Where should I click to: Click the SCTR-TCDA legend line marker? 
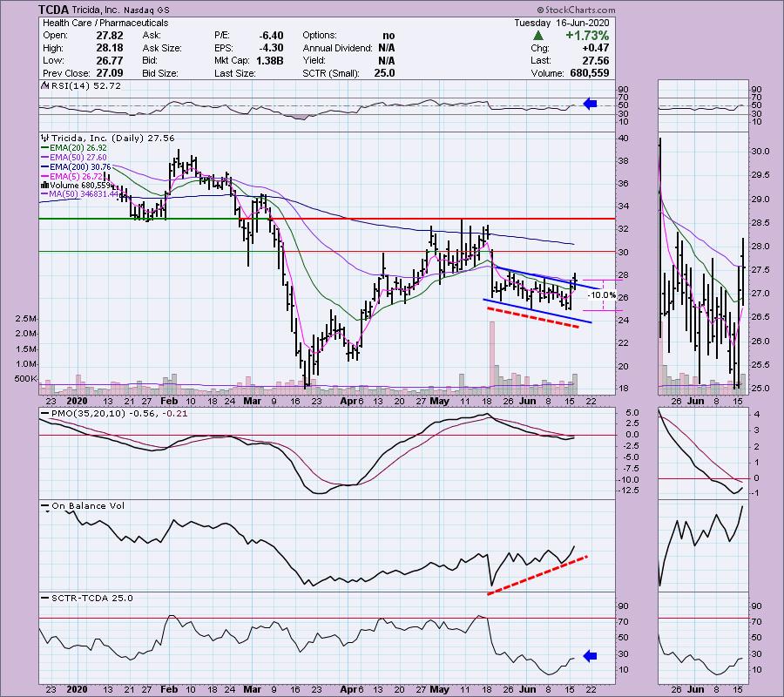coord(45,598)
